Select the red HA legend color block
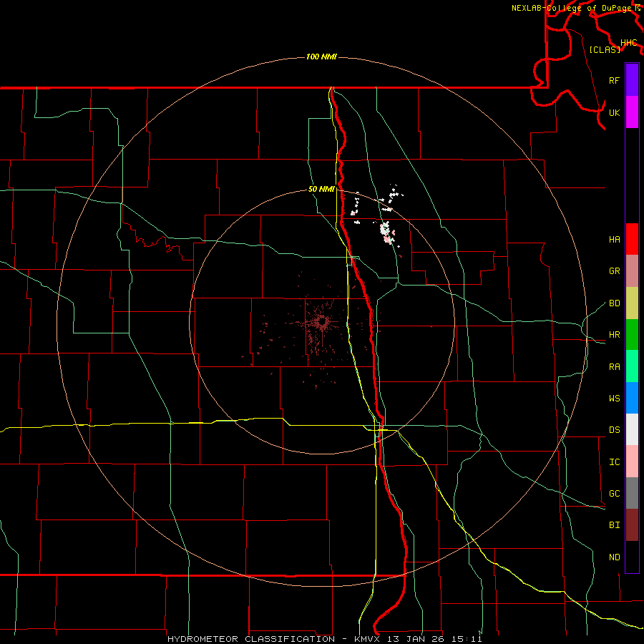 tap(632, 239)
